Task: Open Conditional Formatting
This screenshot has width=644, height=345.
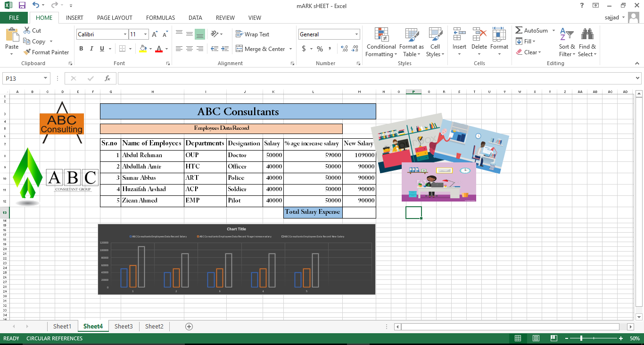Action: click(x=381, y=42)
